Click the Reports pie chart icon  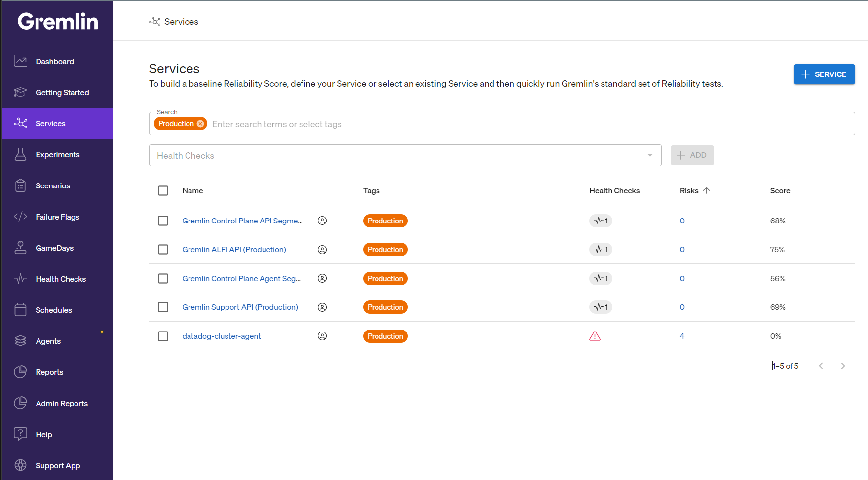[x=20, y=372]
